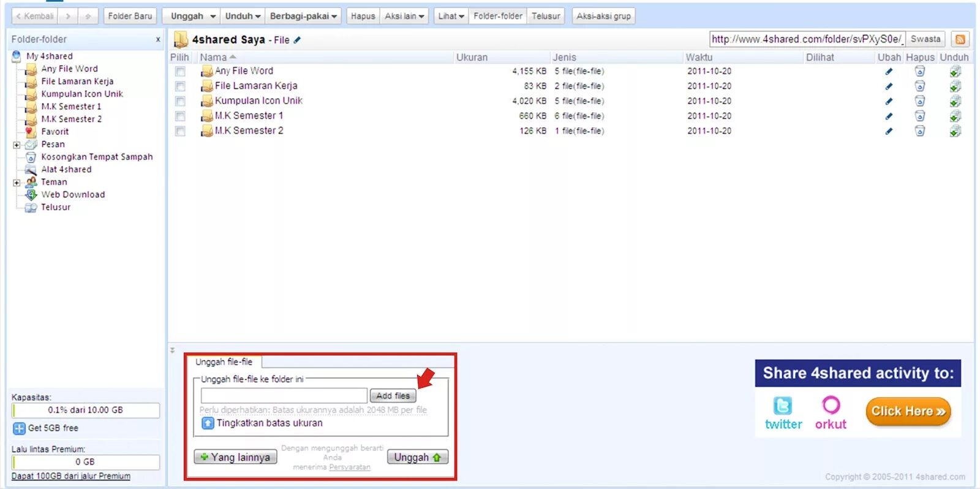Expand the Teman tree node

click(x=17, y=183)
